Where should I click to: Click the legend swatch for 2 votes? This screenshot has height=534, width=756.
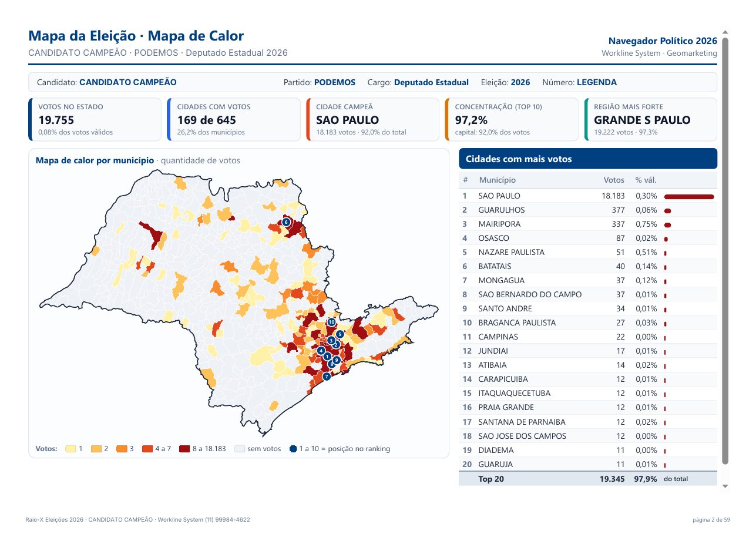point(96,449)
